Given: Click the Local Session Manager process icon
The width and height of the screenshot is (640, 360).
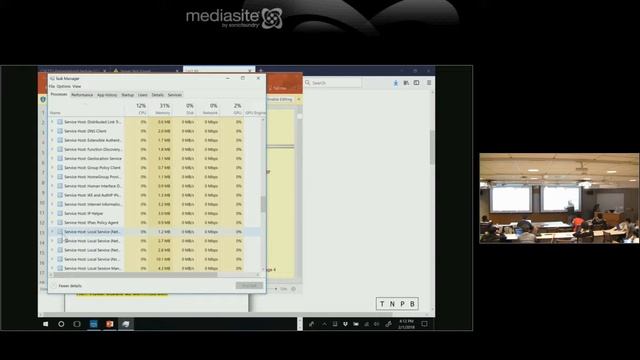Looking at the screenshot, I should coord(60,268).
